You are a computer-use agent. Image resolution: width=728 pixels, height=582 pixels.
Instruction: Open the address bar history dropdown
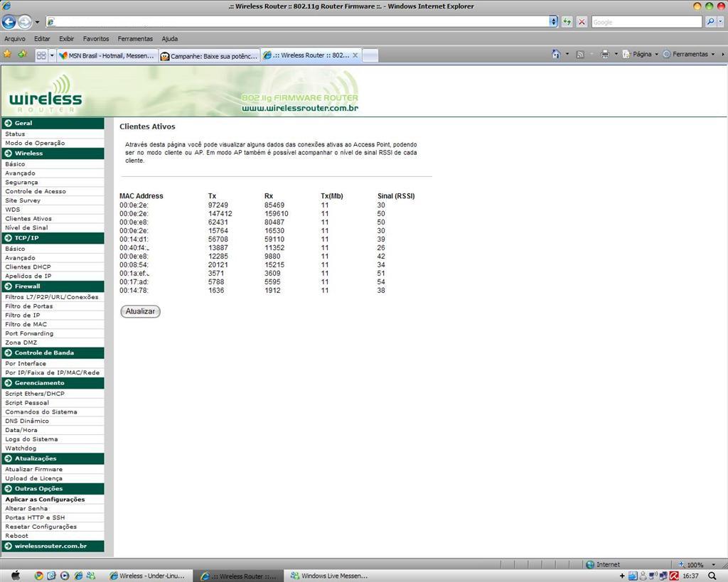[x=553, y=21]
